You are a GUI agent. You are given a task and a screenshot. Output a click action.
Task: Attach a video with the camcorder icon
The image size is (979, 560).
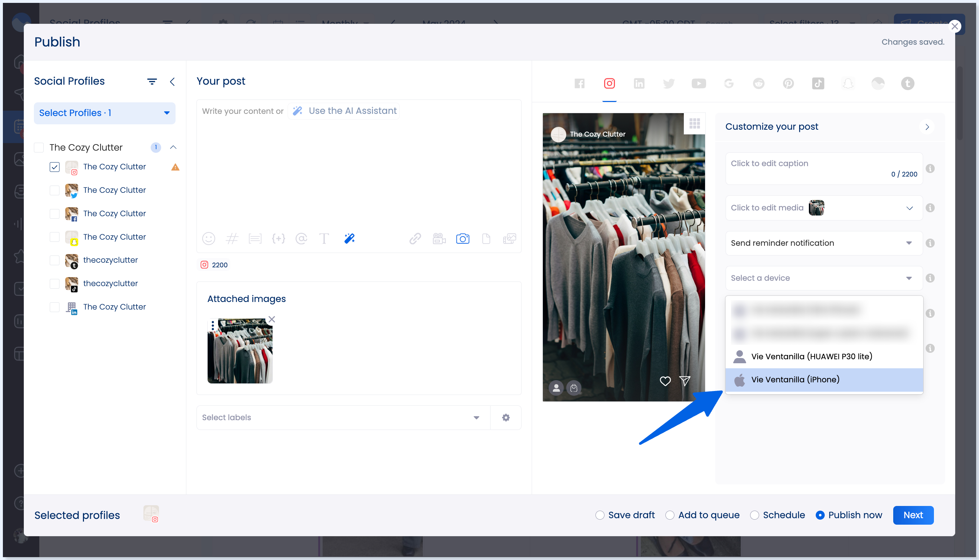click(x=439, y=239)
